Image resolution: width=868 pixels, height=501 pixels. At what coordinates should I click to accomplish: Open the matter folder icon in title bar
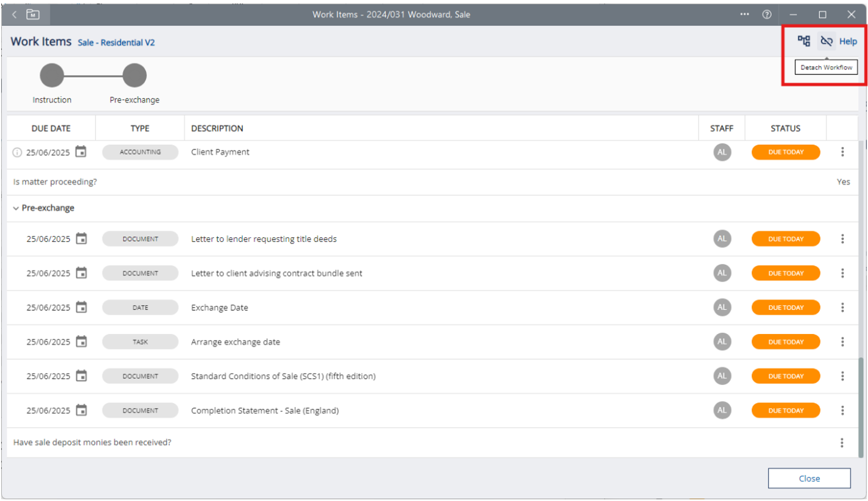tap(33, 14)
